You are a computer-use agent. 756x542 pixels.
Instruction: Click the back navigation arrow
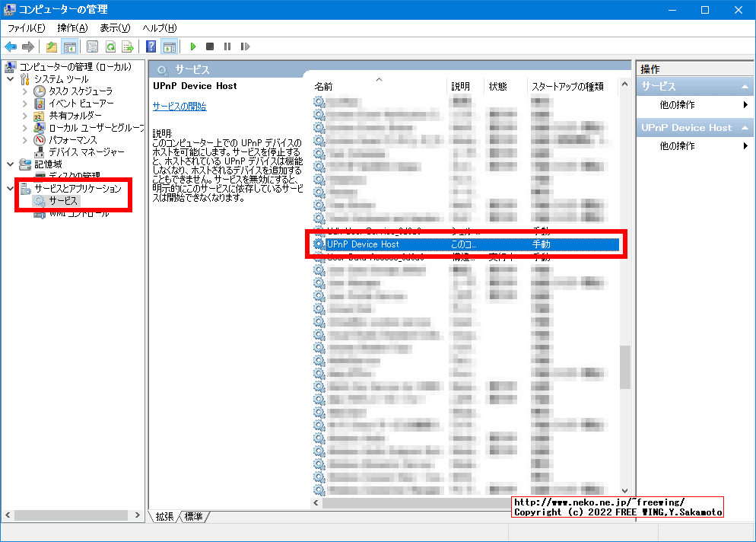coord(11,46)
